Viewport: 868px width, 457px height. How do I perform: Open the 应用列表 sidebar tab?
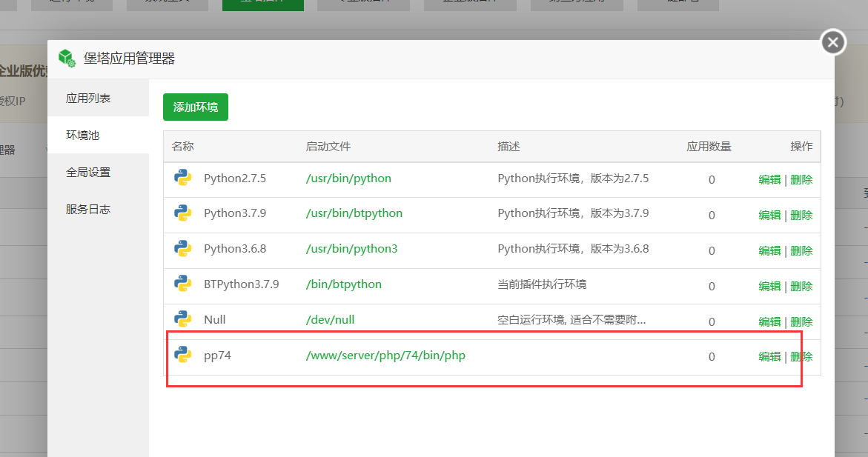(98, 98)
